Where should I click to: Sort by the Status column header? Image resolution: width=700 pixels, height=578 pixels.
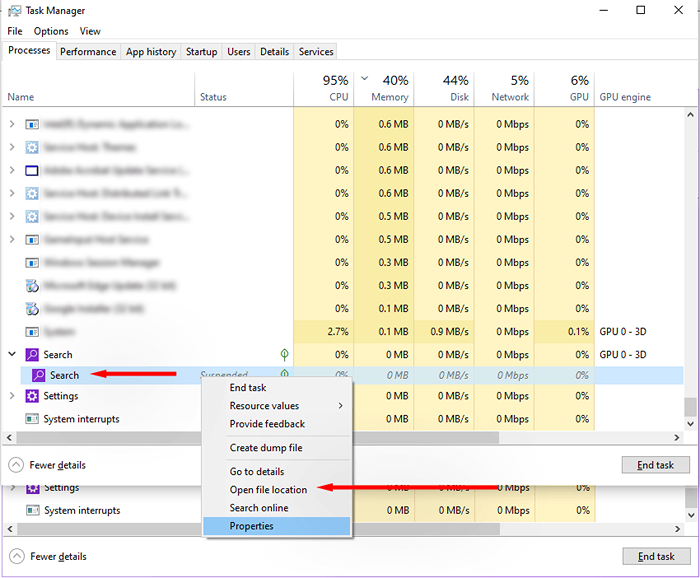[244, 89]
